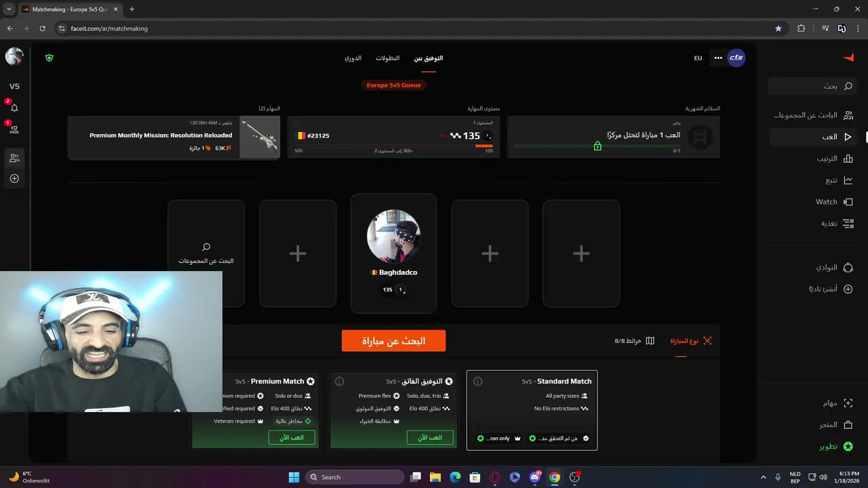
Task: Click the Elo progress bar under 135
Action: click(393, 146)
